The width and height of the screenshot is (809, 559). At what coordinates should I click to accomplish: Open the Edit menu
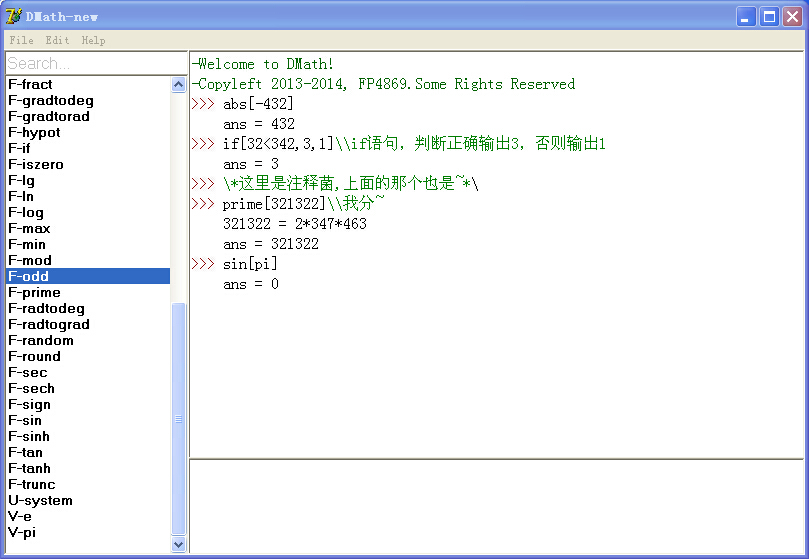point(57,40)
